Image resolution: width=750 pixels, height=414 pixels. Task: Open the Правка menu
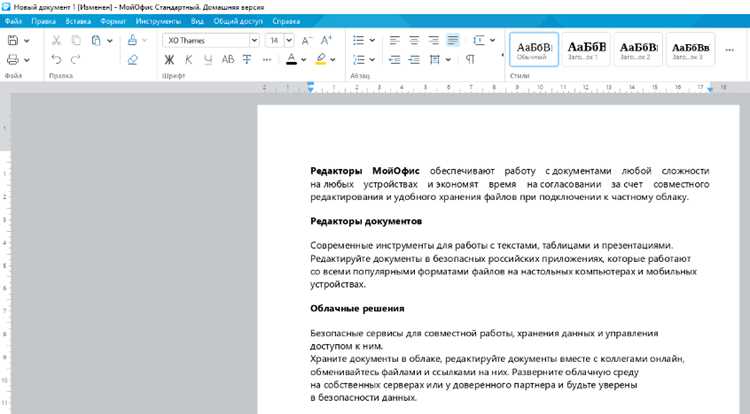[44, 21]
